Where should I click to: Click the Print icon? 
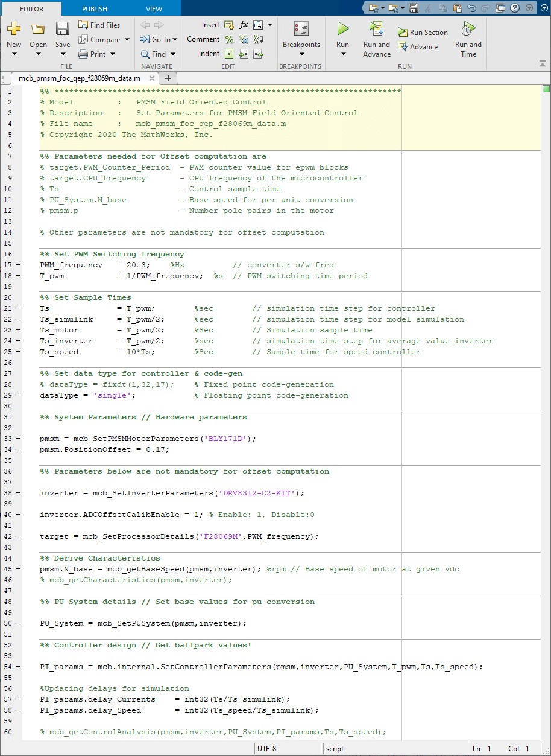[x=83, y=54]
